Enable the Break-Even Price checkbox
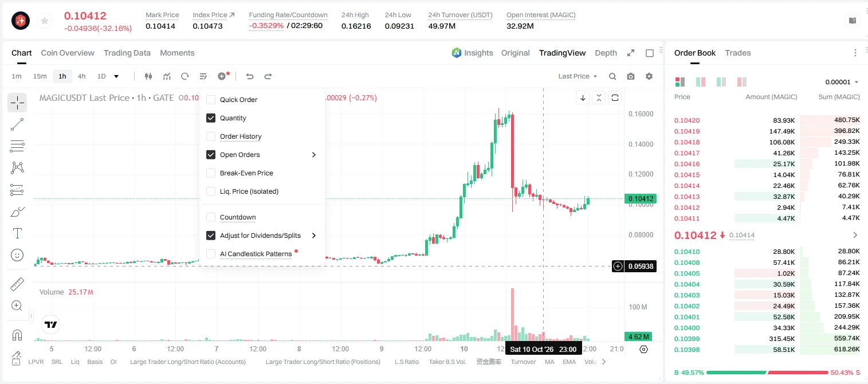This screenshot has width=868, height=384. (x=211, y=173)
